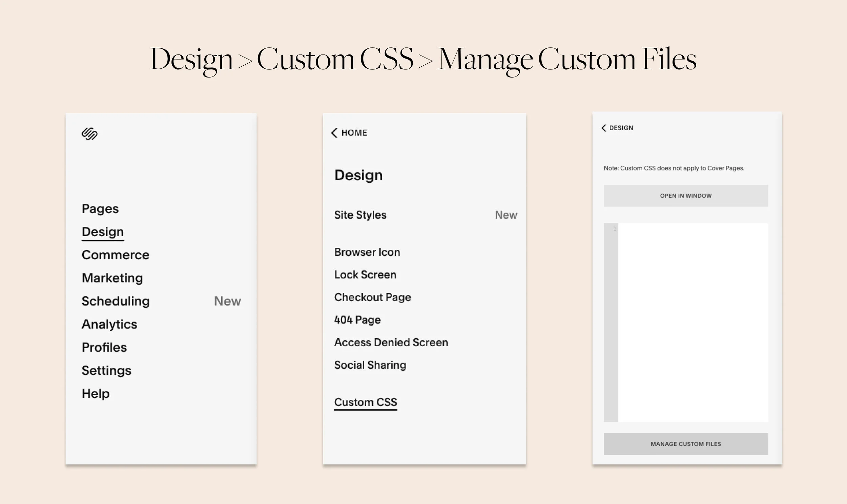Image resolution: width=847 pixels, height=504 pixels.
Task: Configure the Checkout Page
Action: tap(373, 297)
